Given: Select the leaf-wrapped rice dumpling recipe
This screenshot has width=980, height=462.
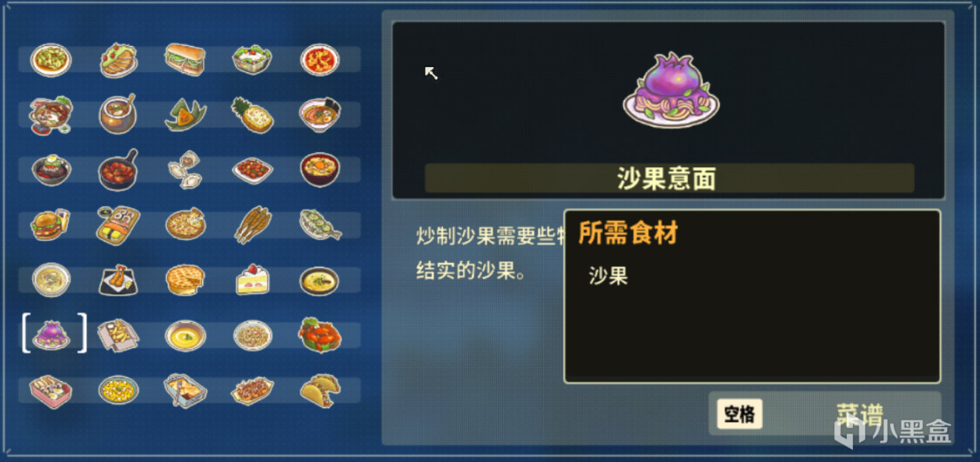Looking at the screenshot, I should (x=186, y=114).
